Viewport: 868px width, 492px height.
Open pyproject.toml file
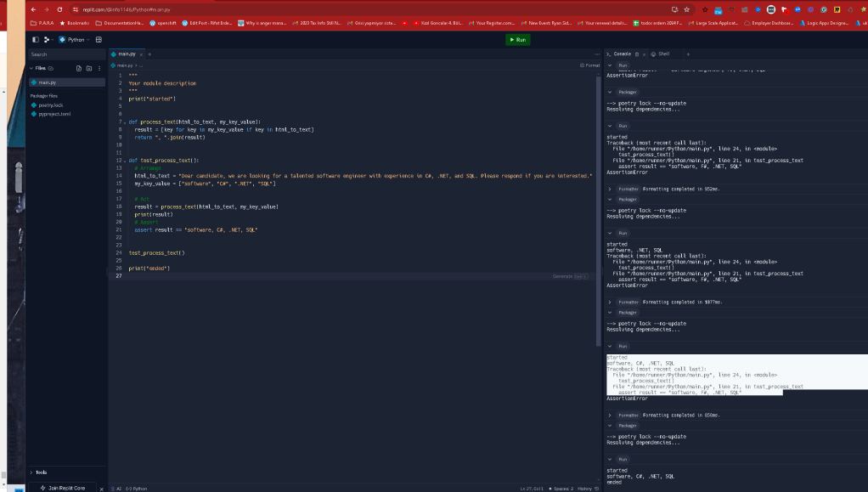click(x=54, y=114)
